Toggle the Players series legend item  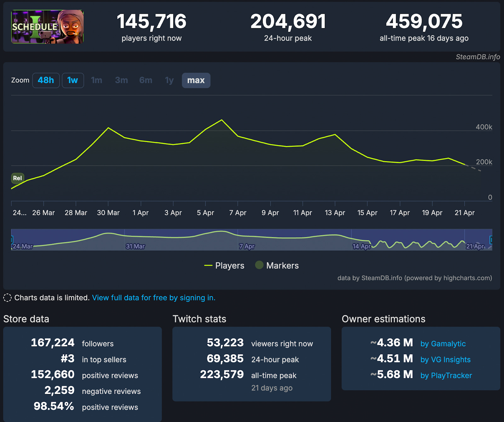tap(224, 266)
